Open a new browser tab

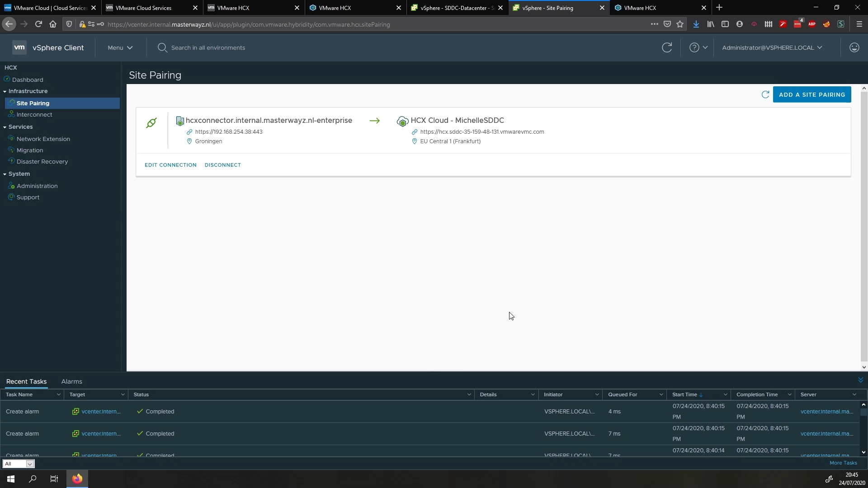tap(719, 8)
